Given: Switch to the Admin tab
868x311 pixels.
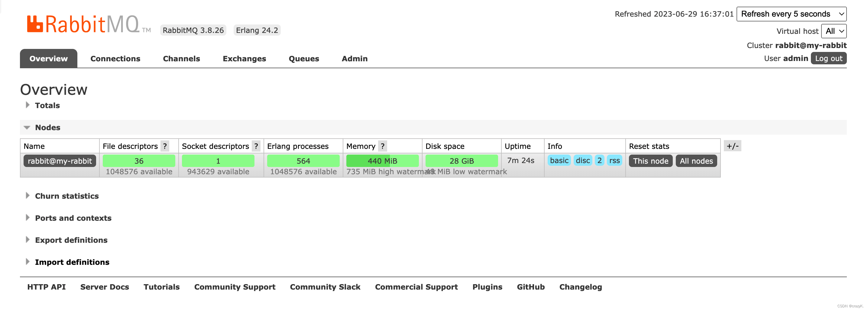Looking at the screenshot, I should coord(355,59).
